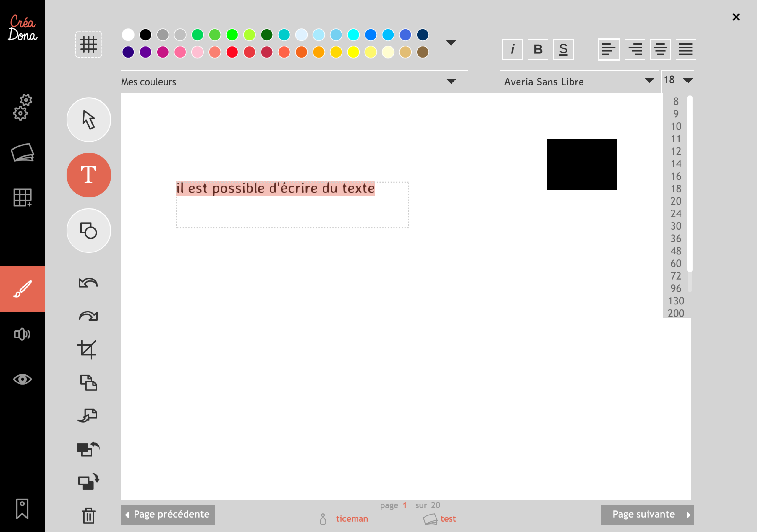The width and height of the screenshot is (757, 532).
Task: Send the object to back icon
Action: 89,481
